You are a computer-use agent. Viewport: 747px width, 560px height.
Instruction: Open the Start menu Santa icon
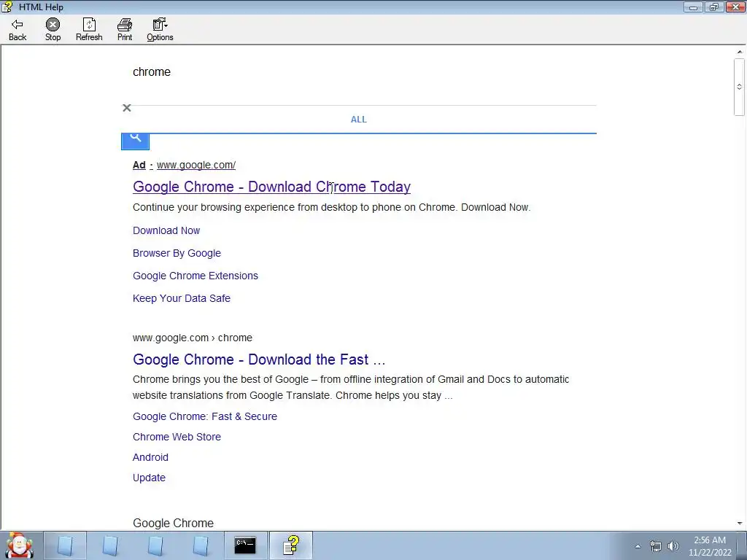pyautogui.click(x=19, y=545)
